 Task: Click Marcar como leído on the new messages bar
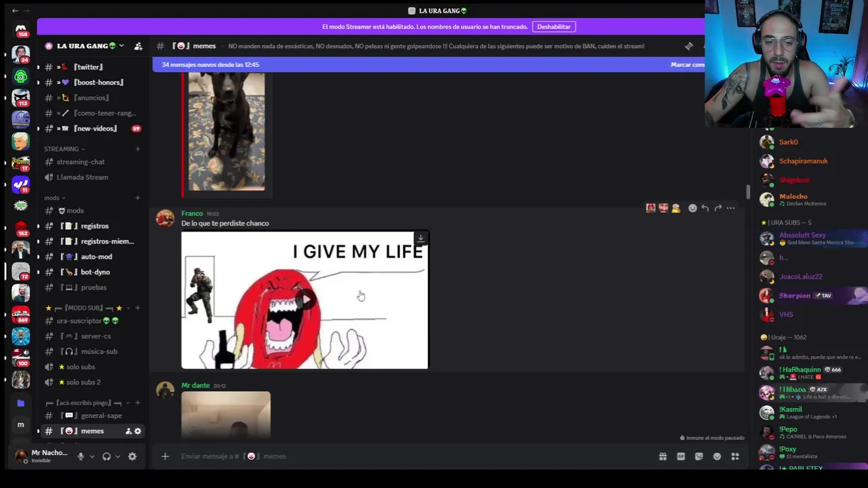pos(688,64)
